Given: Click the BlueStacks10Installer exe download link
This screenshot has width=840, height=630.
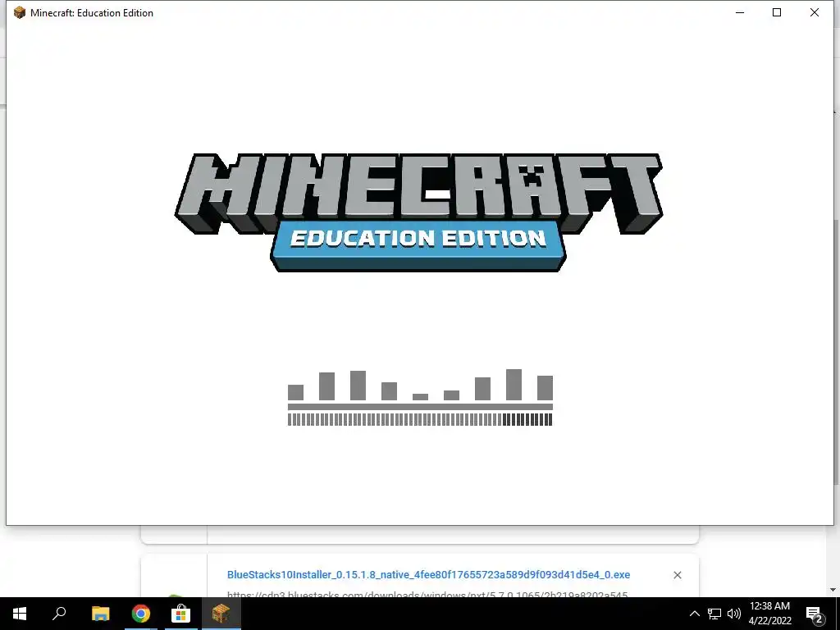Looking at the screenshot, I should (428, 575).
